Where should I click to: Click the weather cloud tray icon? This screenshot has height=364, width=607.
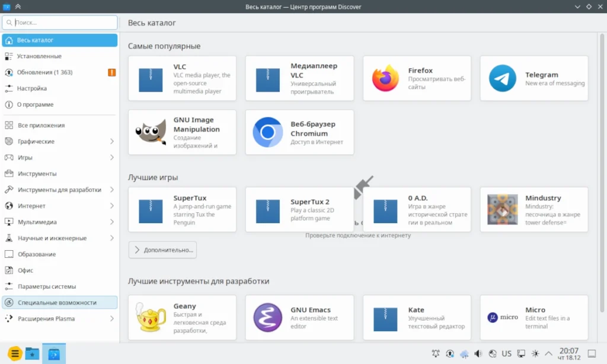[464, 353]
